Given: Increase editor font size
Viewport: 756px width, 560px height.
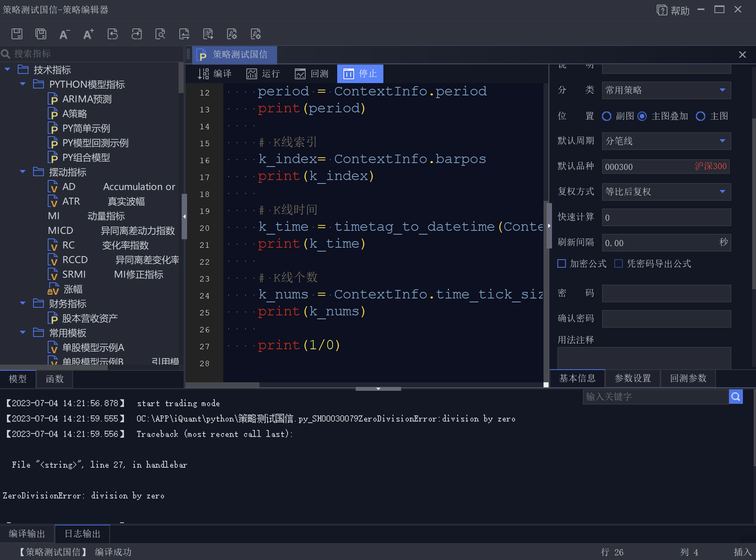Looking at the screenshot, I should point(88,34).
